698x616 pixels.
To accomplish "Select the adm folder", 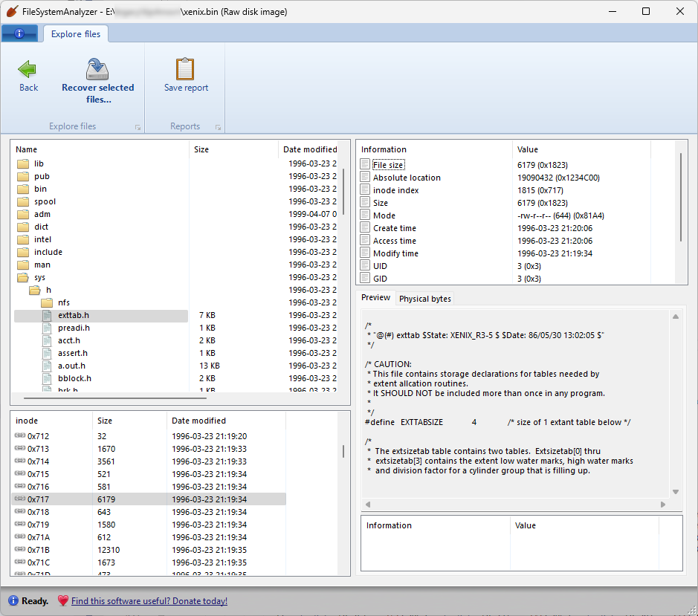I will point(42,214).
